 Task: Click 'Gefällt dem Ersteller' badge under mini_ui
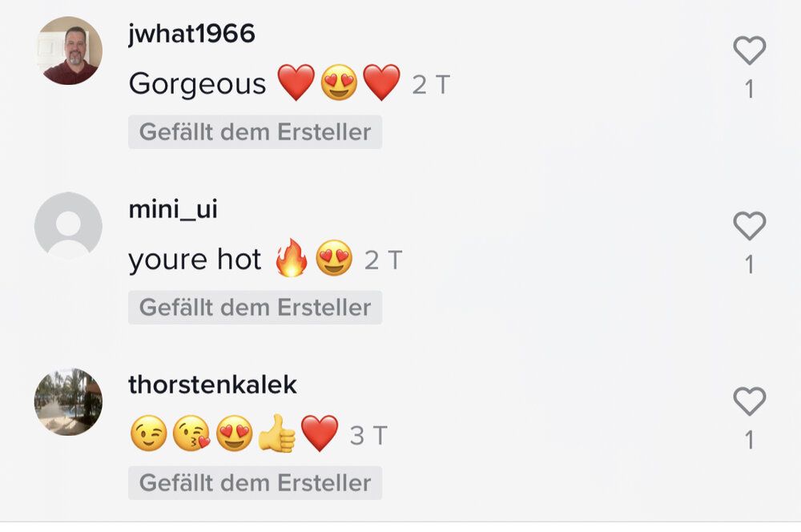pos(255,307)
